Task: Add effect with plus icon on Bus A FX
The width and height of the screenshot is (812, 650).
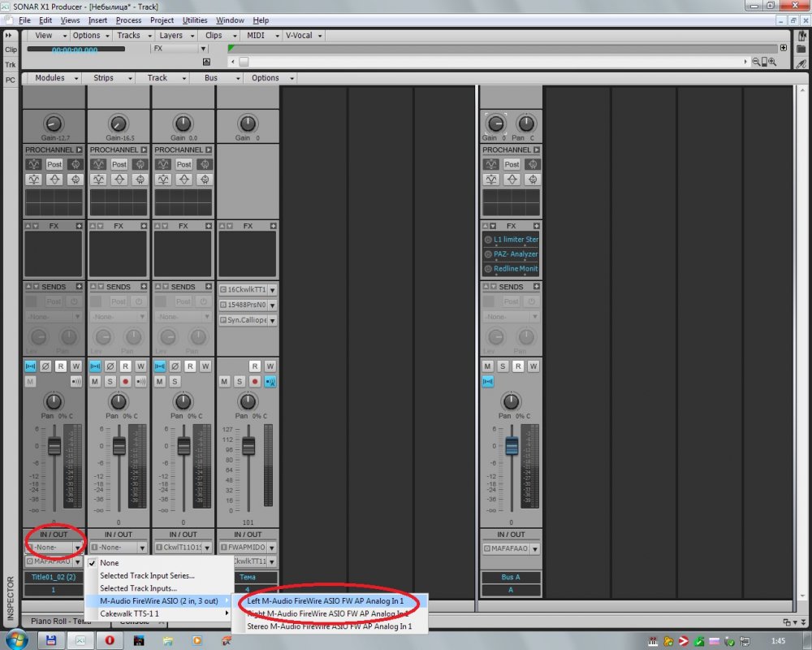Action: (533, 226)
